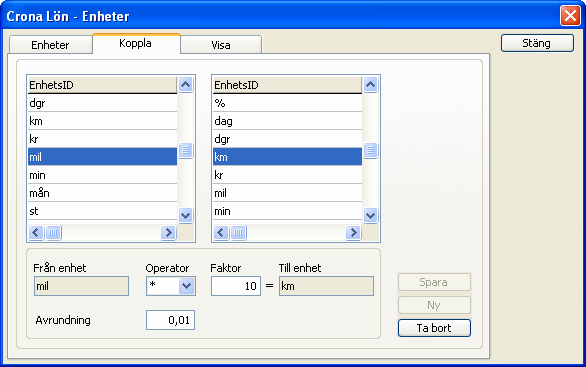The width and height of the screenshot is (586, 367).
Task: Click the left list vertical scrollbar thumb
Action: [185, 150]
